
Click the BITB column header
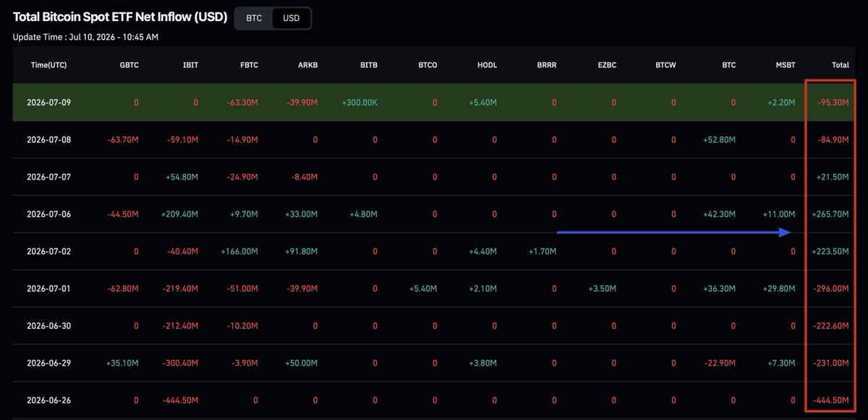[x=369, y=65]
